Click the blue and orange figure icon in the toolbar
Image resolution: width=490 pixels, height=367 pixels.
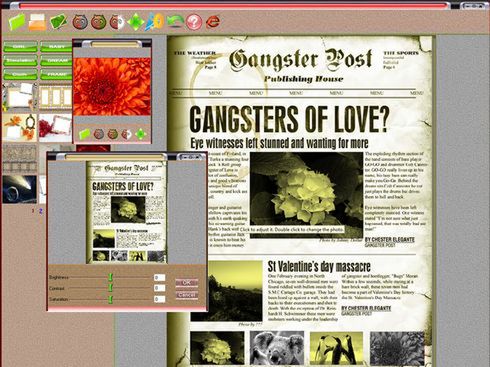(x=155, y=22)
